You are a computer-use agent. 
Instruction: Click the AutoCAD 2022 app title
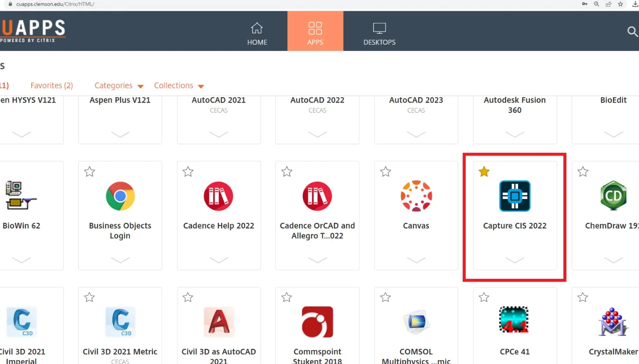(x=317, y=100)
